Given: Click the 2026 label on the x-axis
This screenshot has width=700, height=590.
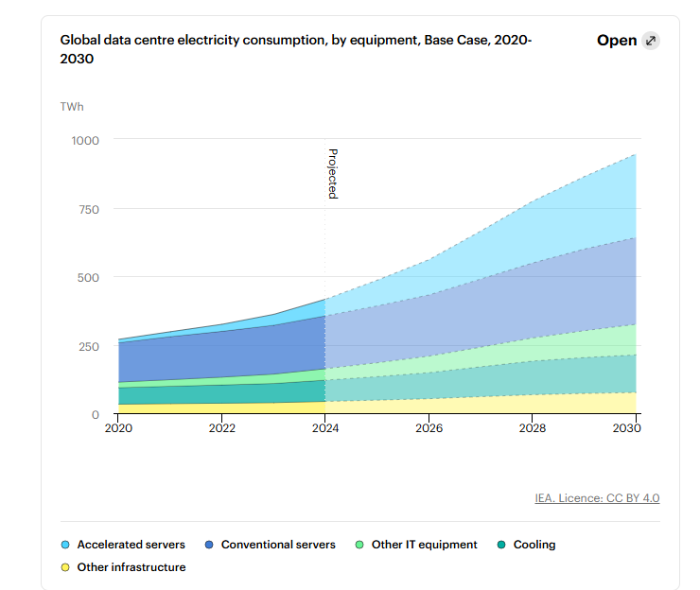Looking at the screenshot, I should point(429,428).
